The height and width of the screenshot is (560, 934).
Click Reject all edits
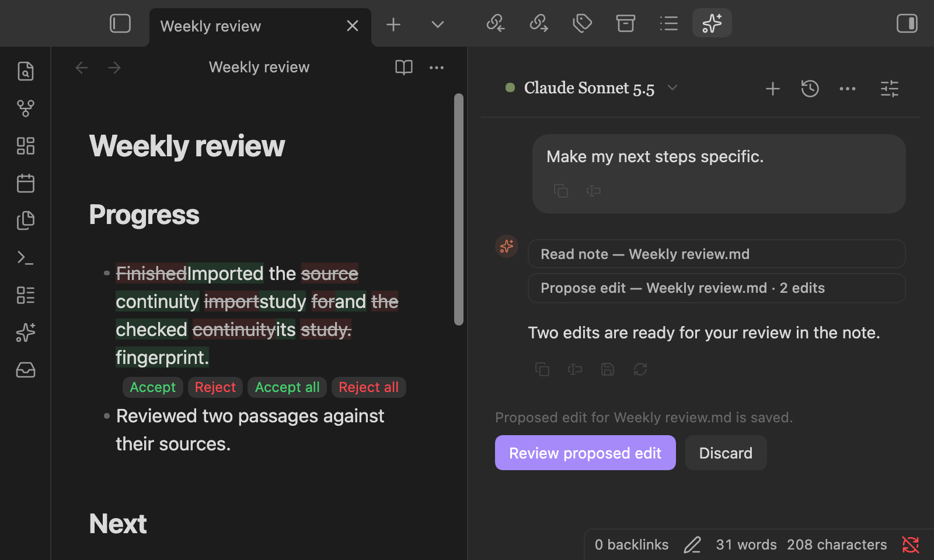tap(369, 387)
